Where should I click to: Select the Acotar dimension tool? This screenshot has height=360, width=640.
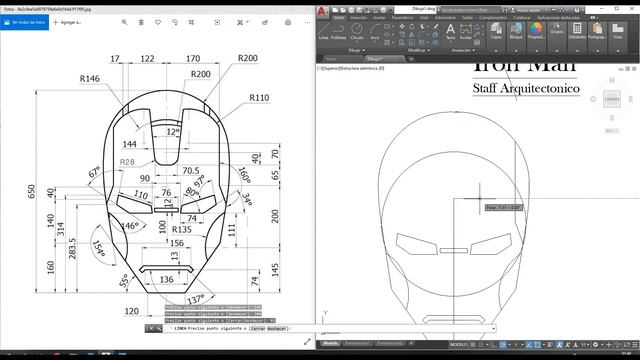(466, 31)
